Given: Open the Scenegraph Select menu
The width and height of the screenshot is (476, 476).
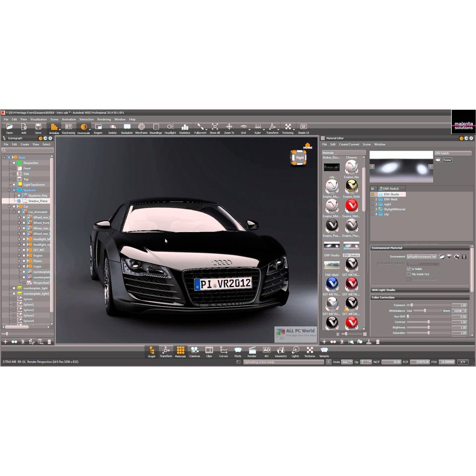Looking at the screenshot, I should click(46, 144).
